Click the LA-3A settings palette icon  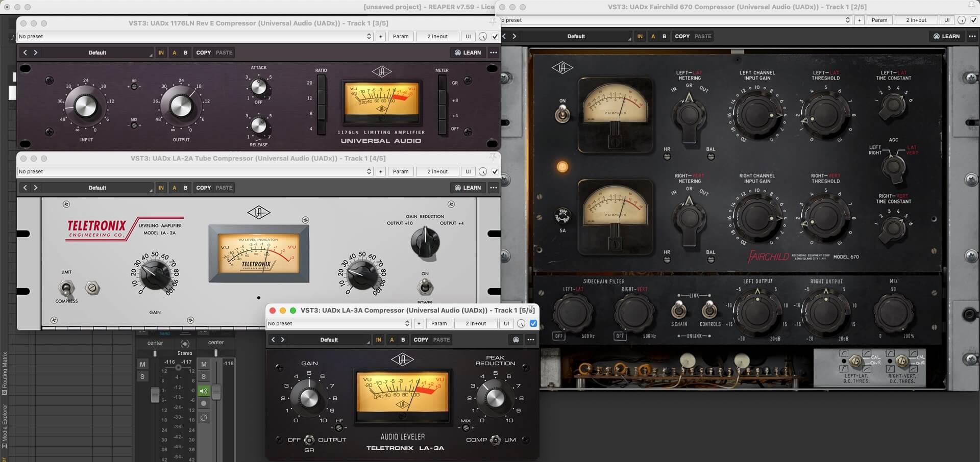pyautogui.click(x=516, y=340)
